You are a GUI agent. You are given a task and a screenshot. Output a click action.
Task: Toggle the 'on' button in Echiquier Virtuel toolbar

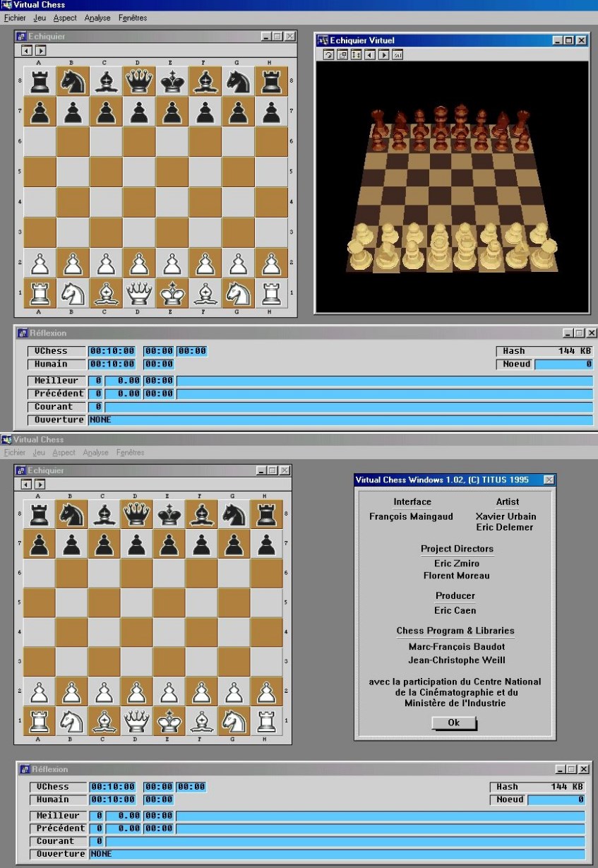click(x=397, y=54)
